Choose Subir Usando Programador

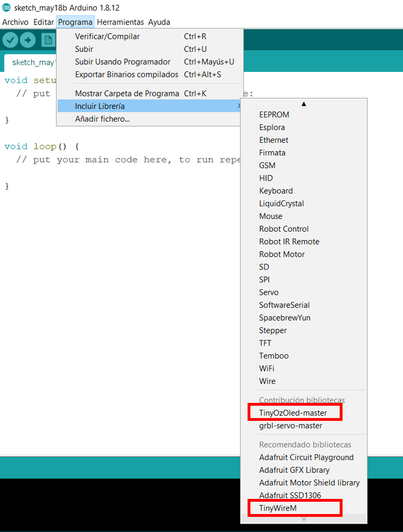coord(150,62)
